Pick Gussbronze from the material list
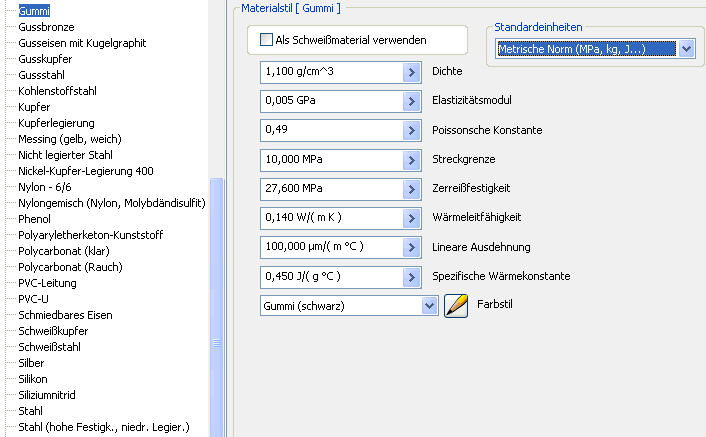The height and width of the screenshot is (437, 706). pos(46,27)
